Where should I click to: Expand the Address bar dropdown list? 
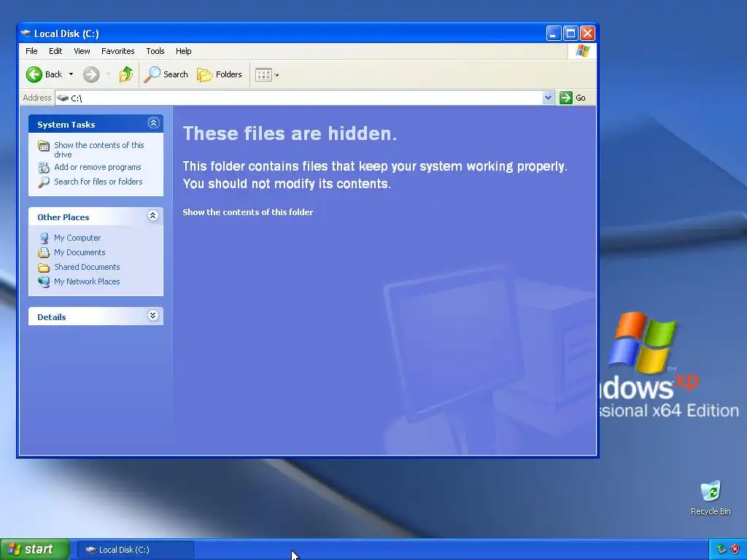tap(549, 98)
